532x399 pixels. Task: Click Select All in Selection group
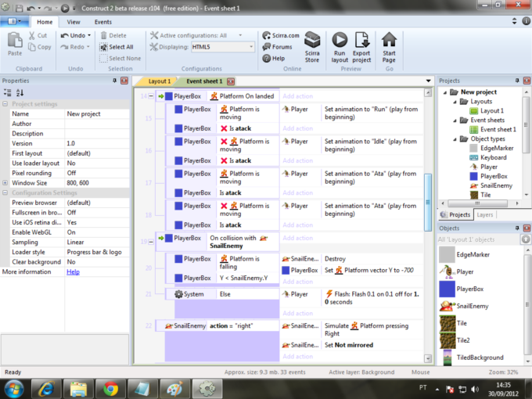(x=117, y=47)
